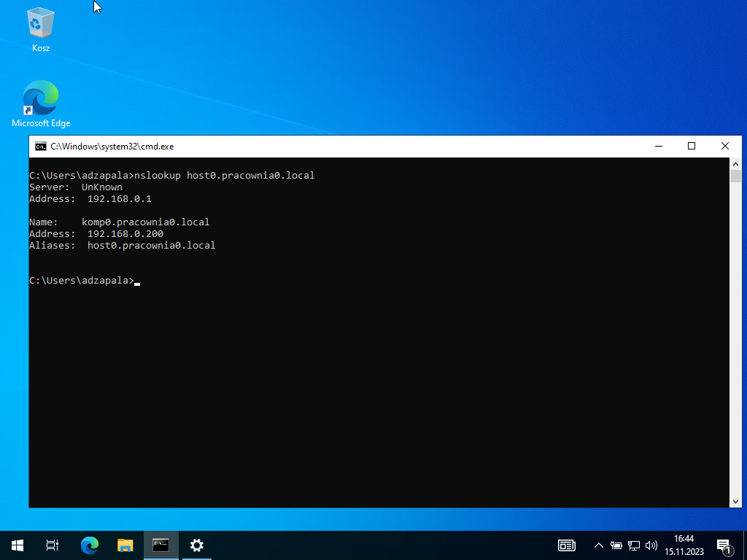Viewport: 747px width, 560px height.
Task: Expand hidden system tray icons chevron
Action: tap(599, 545)
